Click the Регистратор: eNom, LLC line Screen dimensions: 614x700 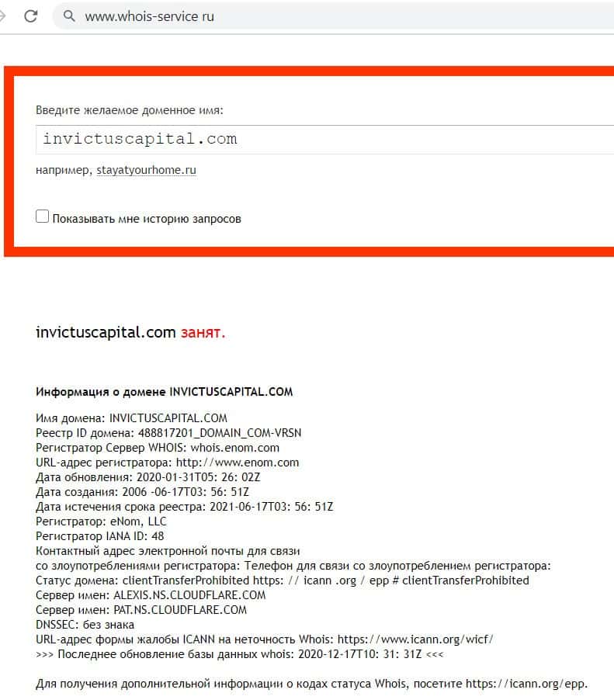pos(101,522)
